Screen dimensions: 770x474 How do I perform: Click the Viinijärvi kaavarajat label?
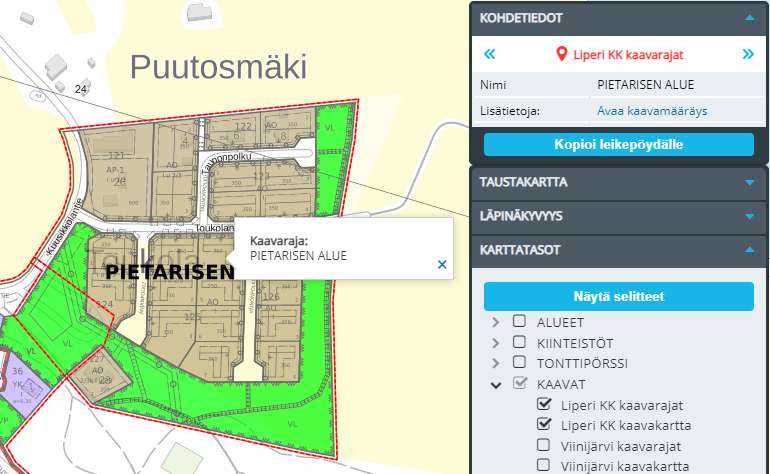pyautogui.click(x=621, y=446)
